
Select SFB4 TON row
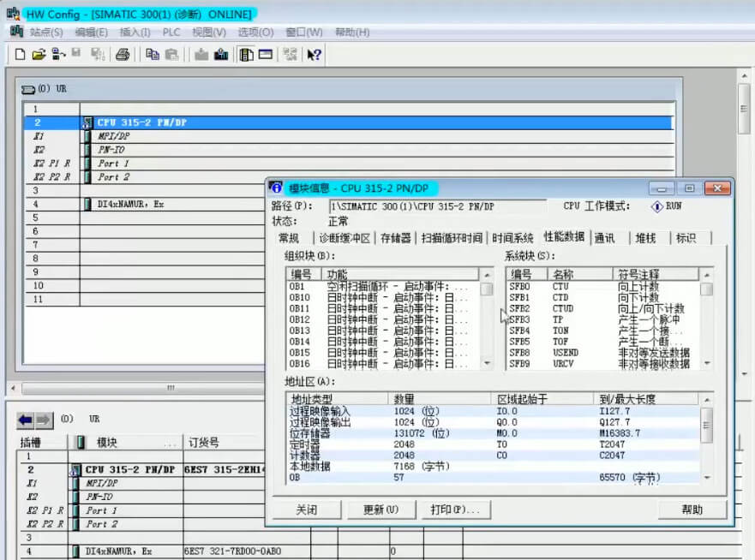(602, 331)
